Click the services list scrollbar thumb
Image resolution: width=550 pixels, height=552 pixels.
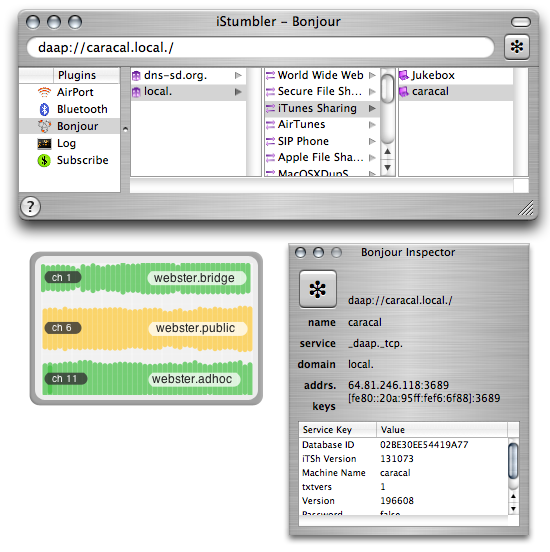[x=387, y=88]
